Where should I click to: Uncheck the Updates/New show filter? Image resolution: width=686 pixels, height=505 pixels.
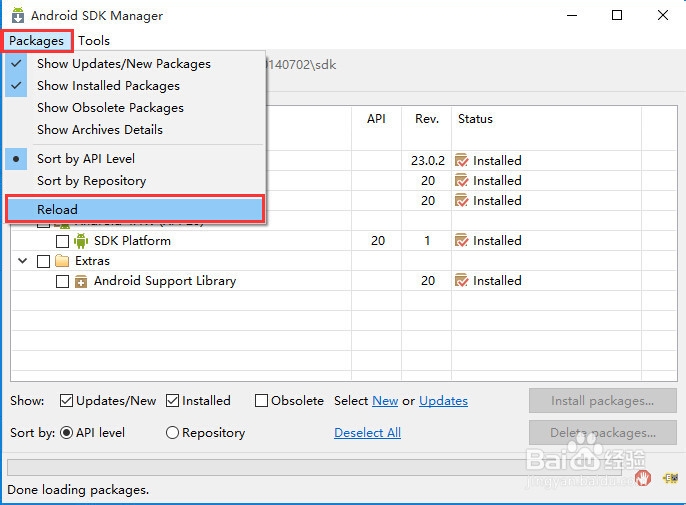[x=67, y=401]
